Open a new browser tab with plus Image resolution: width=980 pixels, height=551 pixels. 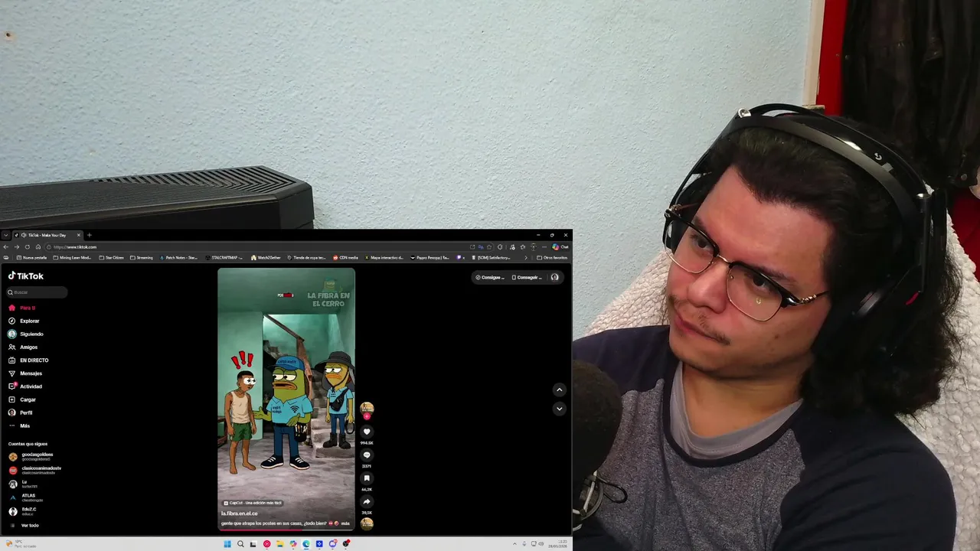(x=90, y=235)
